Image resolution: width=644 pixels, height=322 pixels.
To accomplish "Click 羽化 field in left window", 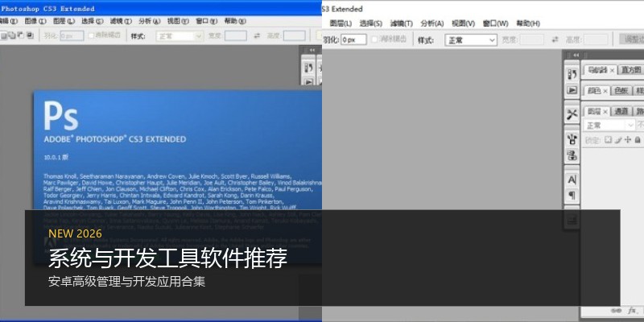I will coord(72,35).
